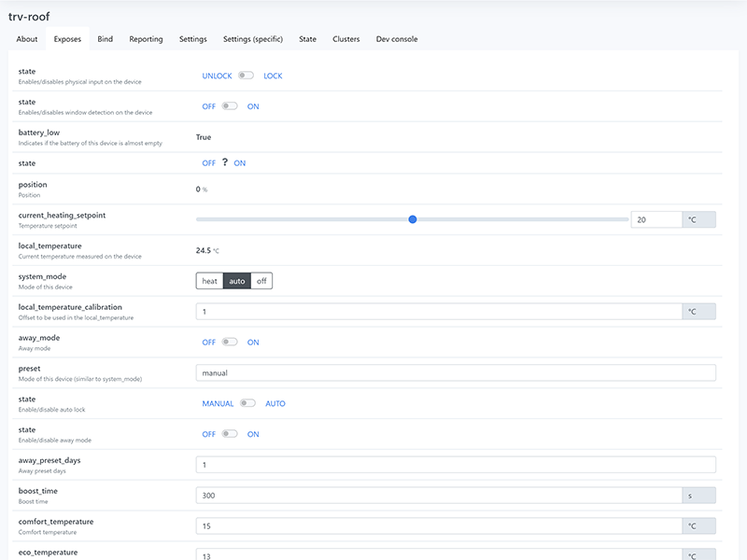Toggle the Enable/disable away mode switch

(230, 433)
